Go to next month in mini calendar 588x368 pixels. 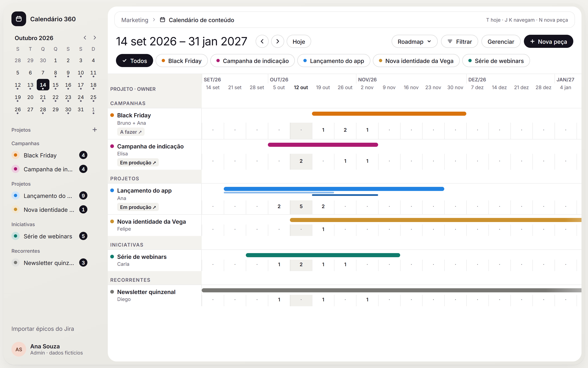coord(95,38)
